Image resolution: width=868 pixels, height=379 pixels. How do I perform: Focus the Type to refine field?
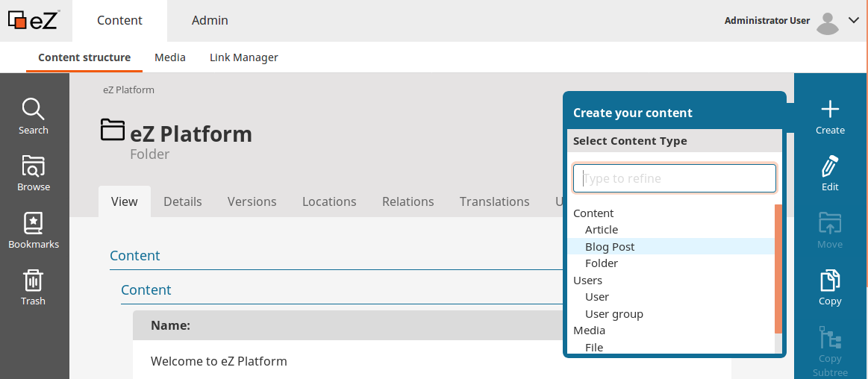pyautogui.click(x=674, y=178)
